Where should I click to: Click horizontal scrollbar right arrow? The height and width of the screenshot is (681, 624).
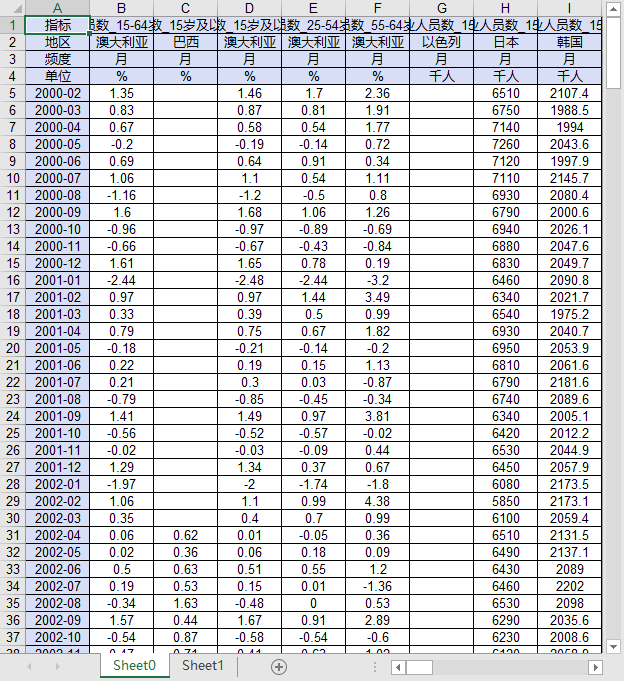595,667
